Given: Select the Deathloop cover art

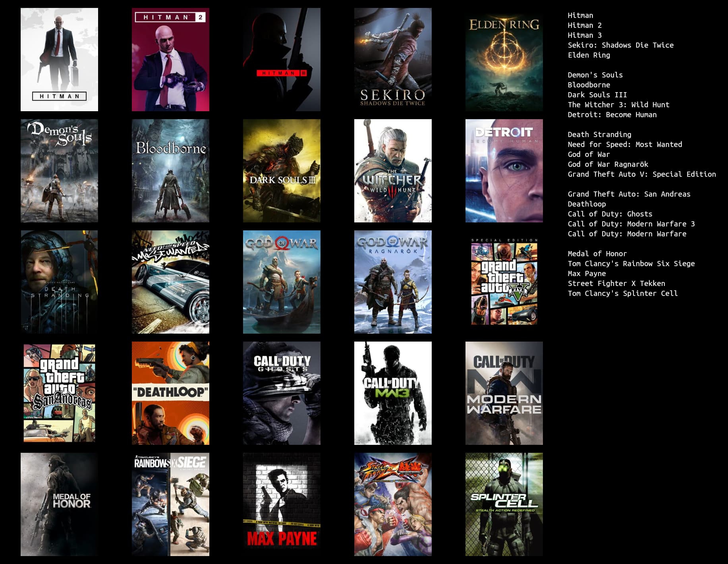Looking at the screenshot, I should pos(170,393).
